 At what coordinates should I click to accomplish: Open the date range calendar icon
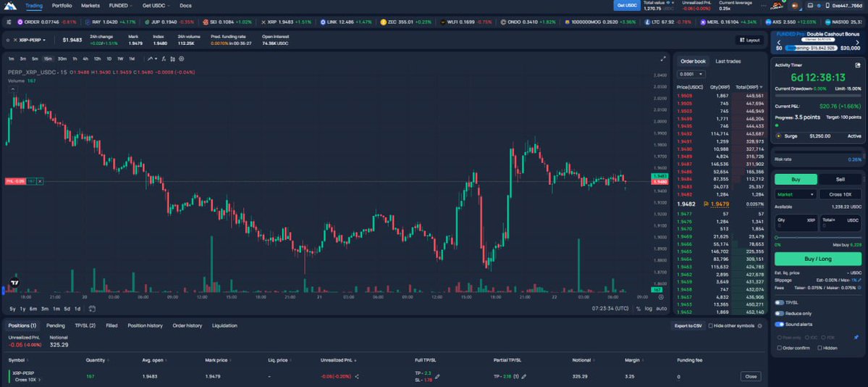(x=92, y=309)
